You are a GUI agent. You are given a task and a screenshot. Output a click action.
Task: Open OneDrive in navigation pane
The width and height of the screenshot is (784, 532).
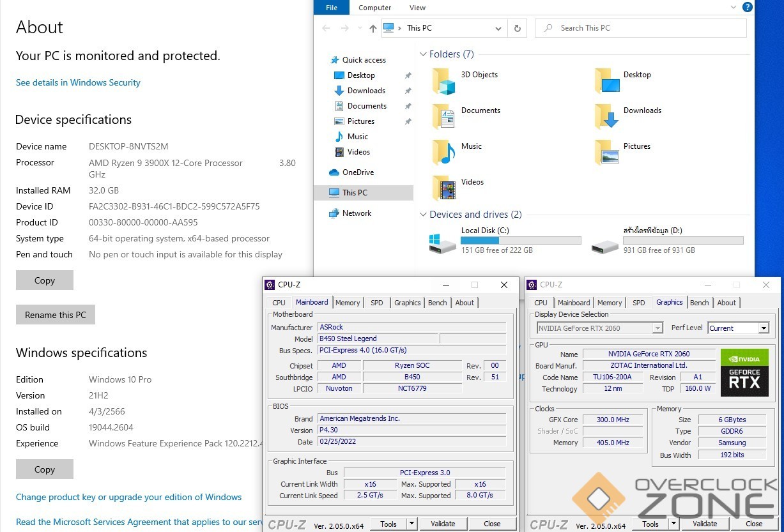(358, 172)
